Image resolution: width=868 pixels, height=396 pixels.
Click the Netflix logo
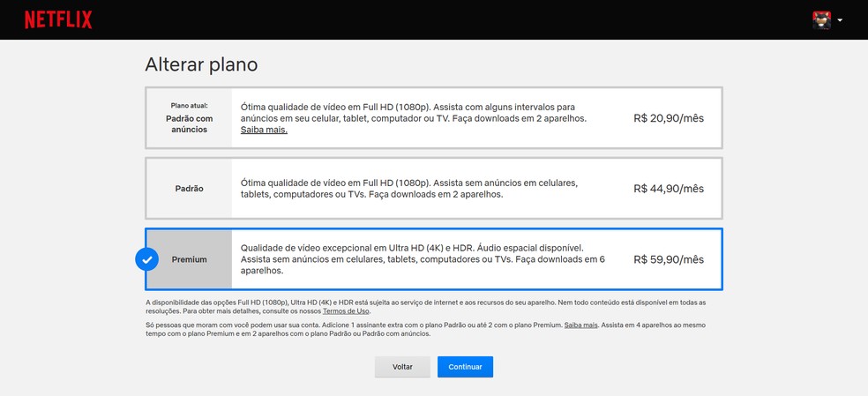pos(58,20)
